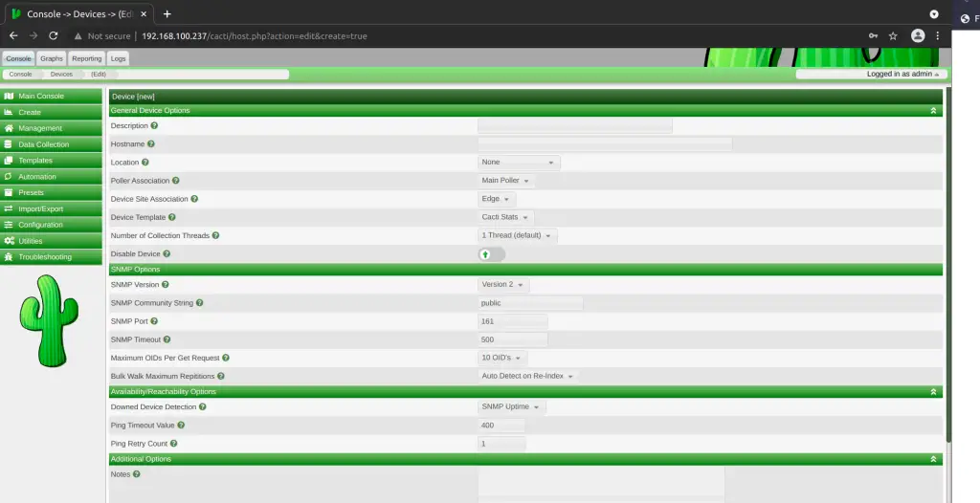Toggle the Disable Device switch
Screen dimensions: 980x503
(492, 254)
